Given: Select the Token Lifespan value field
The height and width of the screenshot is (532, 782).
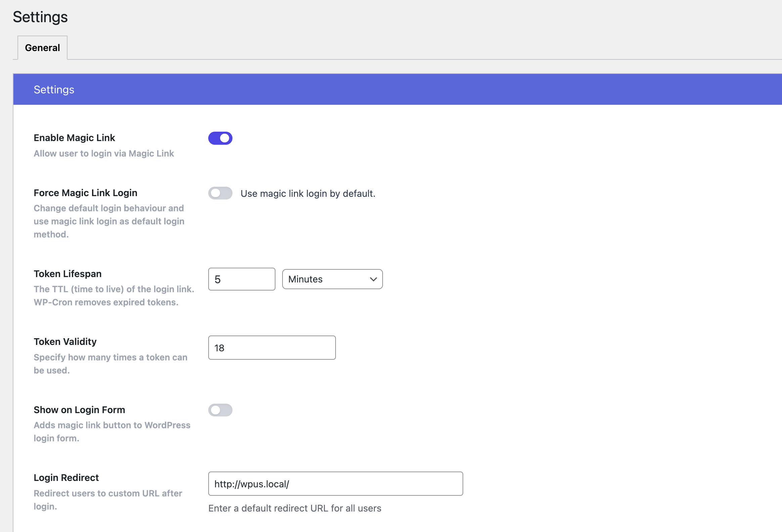Looking at the screenshot, I should (x=242, y=279).
